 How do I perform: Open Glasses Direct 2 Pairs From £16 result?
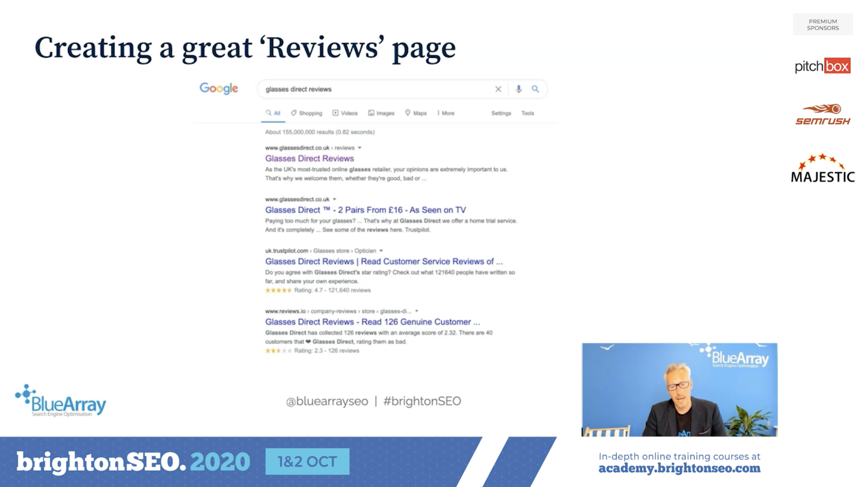(x=365, y=210)
